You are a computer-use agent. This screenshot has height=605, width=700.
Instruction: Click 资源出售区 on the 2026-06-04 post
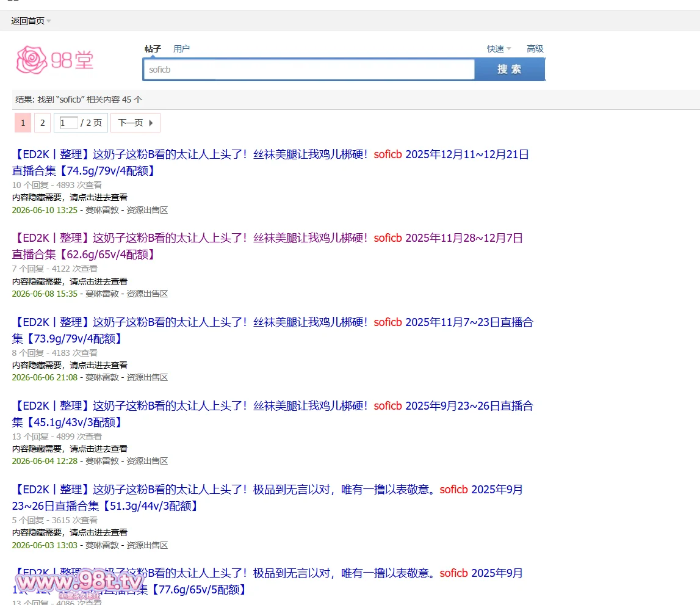click(147, 461)
